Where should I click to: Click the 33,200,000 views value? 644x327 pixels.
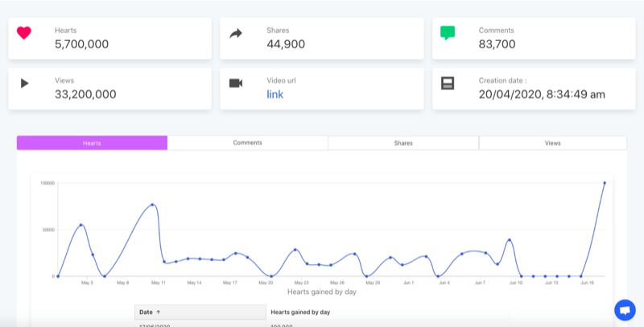tap(85, 94)
